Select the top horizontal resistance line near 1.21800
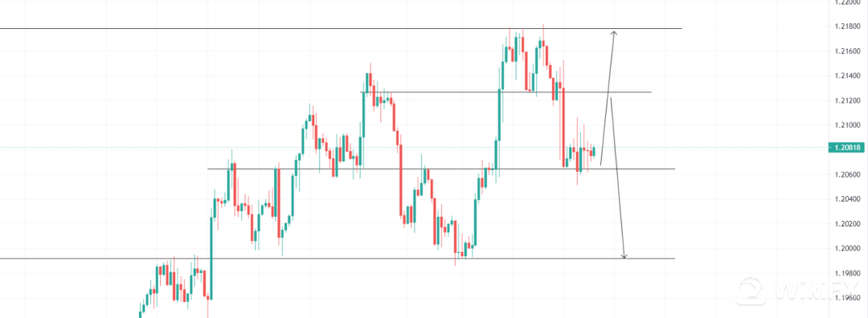 341,28
